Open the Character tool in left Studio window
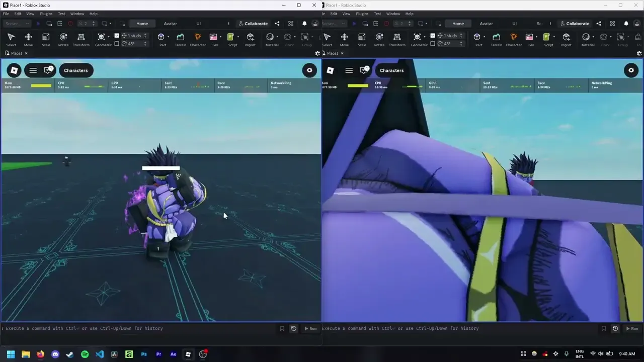The width and height of the screenshot is (644, 362). 198,39
